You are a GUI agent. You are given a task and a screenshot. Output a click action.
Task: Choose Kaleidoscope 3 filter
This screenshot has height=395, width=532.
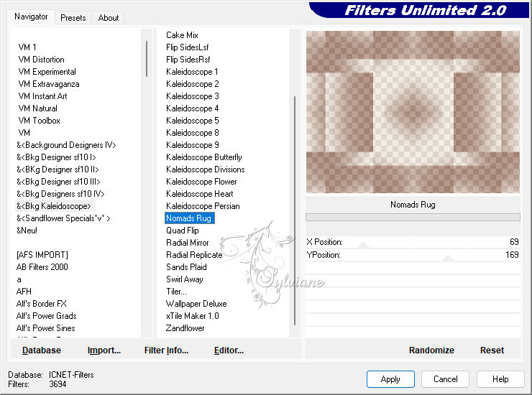193,96
